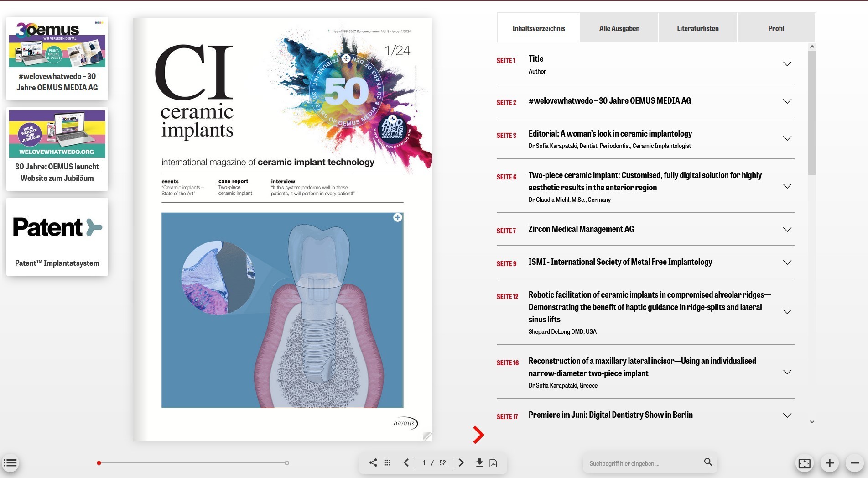The width and height of the screenshot is (868, 478).
Task: Click the page slider red handle
Action: click(x=99, y=463)
